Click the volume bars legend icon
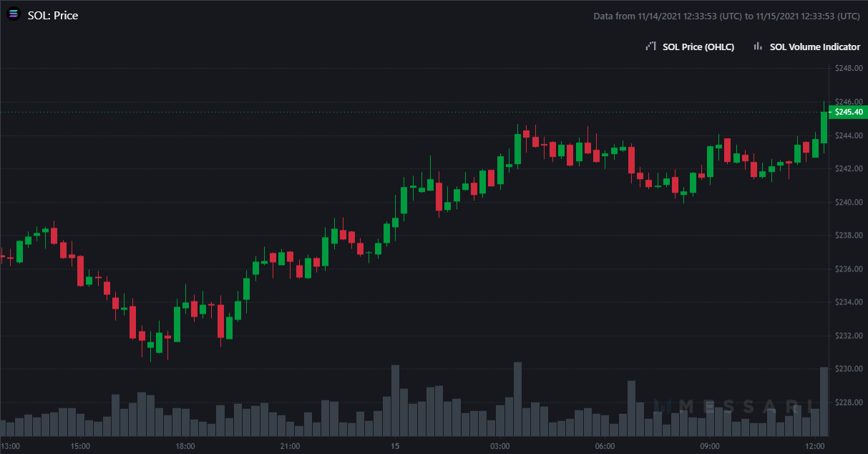 pyautogui.click(x=757, y=47)
